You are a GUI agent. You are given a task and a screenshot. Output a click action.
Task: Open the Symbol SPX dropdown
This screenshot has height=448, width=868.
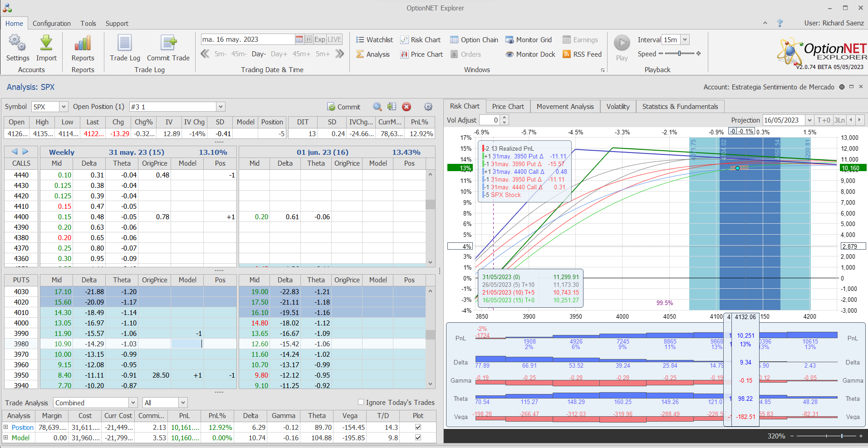(64, 107)
